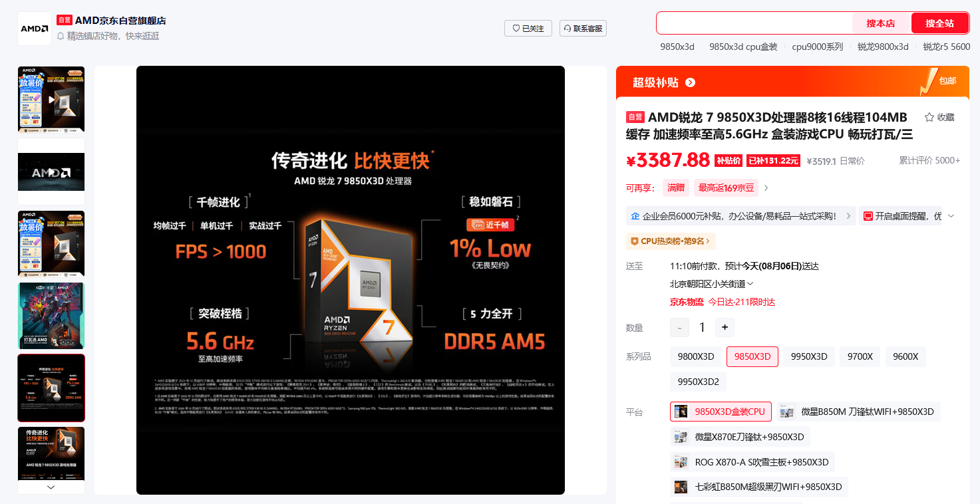Select 微星X870E刀锋钛+9850X3D bundle
980x504 pixels.
point(740,437)
